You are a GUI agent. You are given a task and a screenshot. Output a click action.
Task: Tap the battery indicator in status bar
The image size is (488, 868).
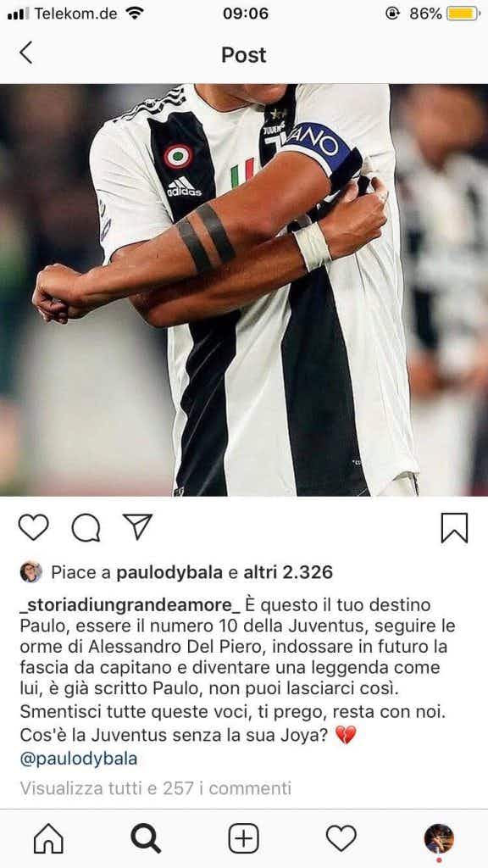[463, 14]
